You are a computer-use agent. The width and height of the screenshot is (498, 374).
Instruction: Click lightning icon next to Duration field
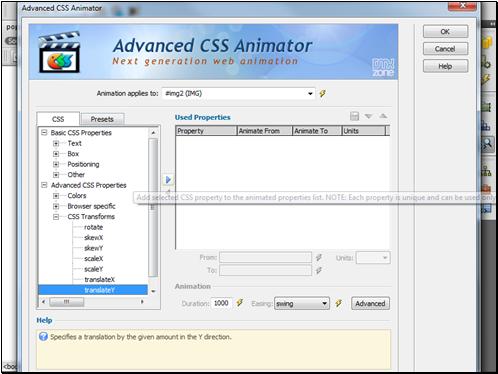pos(239,303)
